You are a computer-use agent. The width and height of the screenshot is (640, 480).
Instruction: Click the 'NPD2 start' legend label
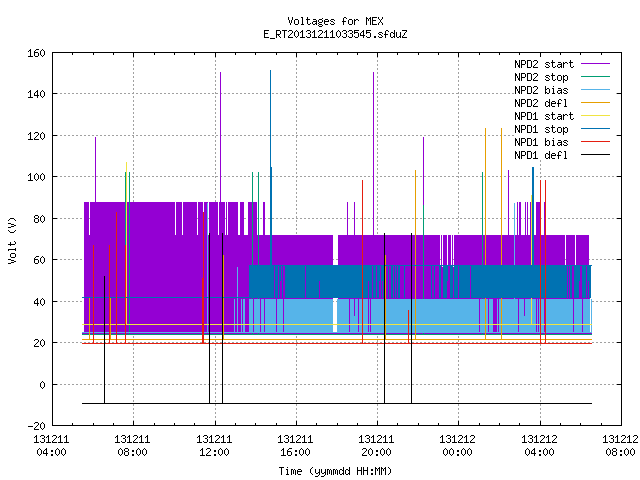click(544, 64)
